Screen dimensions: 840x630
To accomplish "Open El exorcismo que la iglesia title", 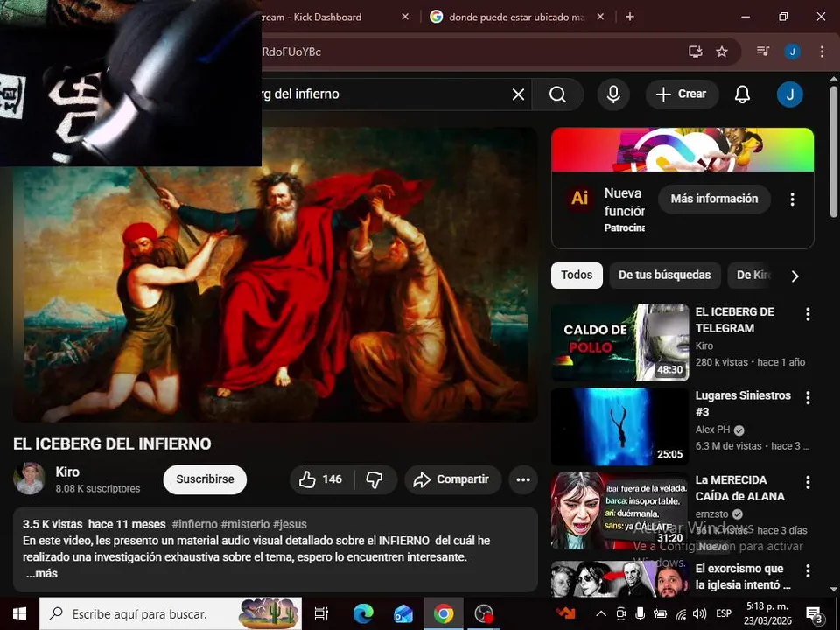I will [743, 577].
